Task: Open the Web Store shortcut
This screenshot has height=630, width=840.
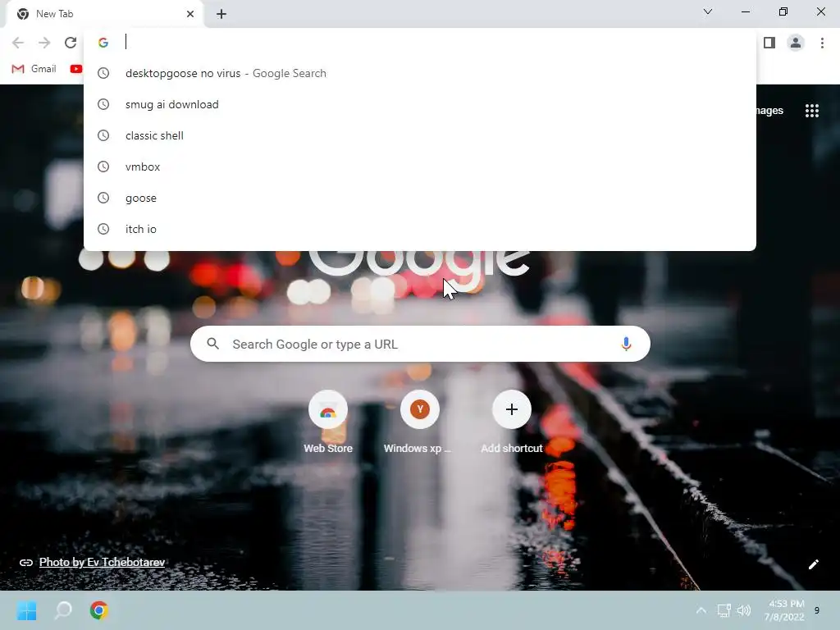Action: point(328,422)
